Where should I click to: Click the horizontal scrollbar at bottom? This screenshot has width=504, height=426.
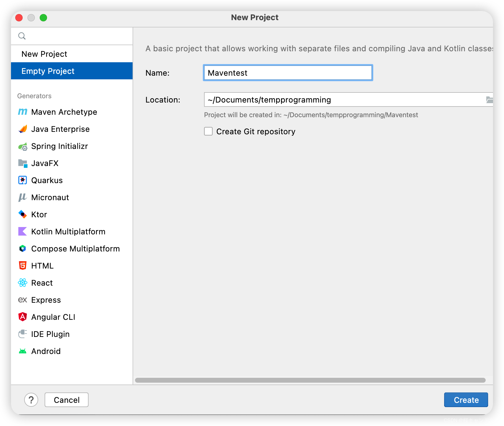pos(310,380)
